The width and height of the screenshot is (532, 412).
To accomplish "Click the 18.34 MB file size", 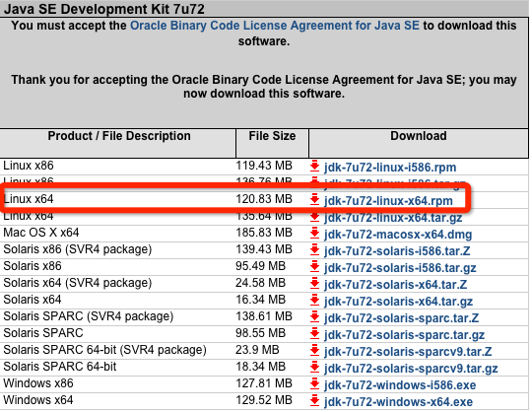I will pyautogui.click(x=260, y=367).
